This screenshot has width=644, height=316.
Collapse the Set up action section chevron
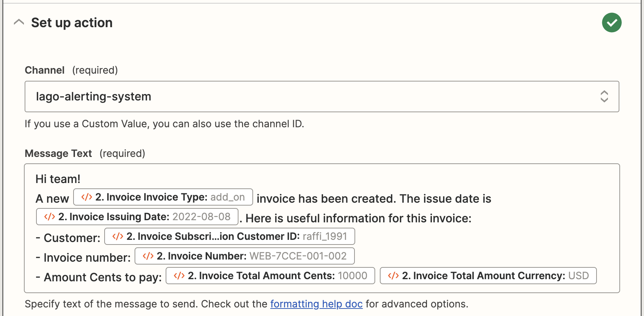tap(19, 23)
